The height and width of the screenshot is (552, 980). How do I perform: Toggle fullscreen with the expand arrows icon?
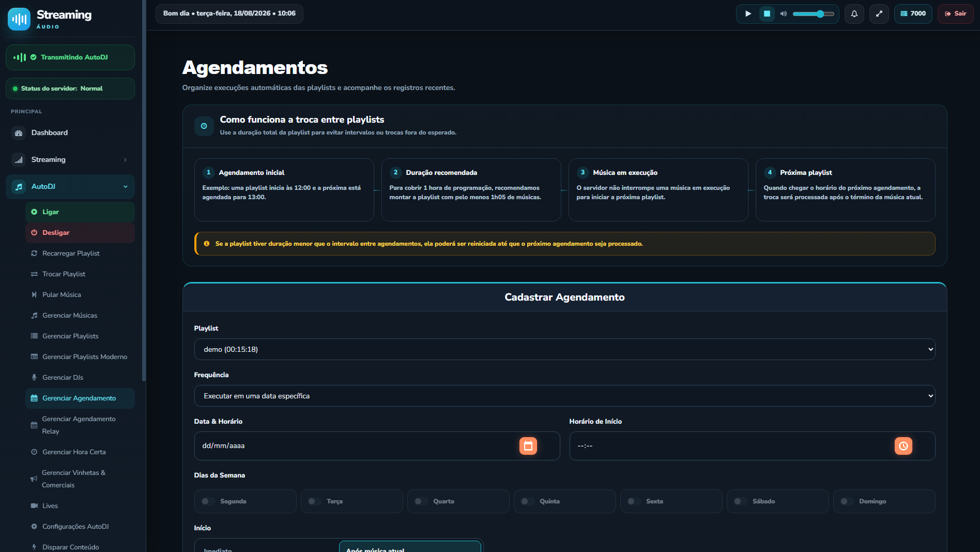point(879,14)
